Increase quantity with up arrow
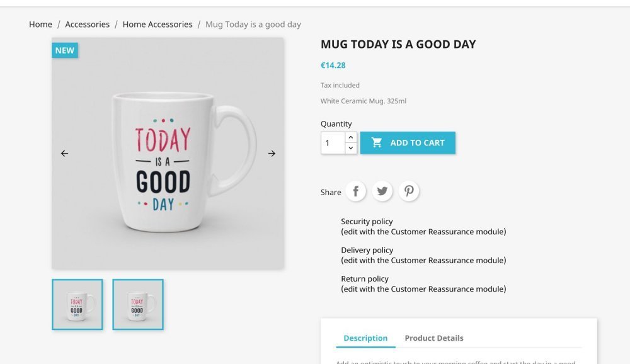This screenshot has width=630, height=364. tap(351, 137)
